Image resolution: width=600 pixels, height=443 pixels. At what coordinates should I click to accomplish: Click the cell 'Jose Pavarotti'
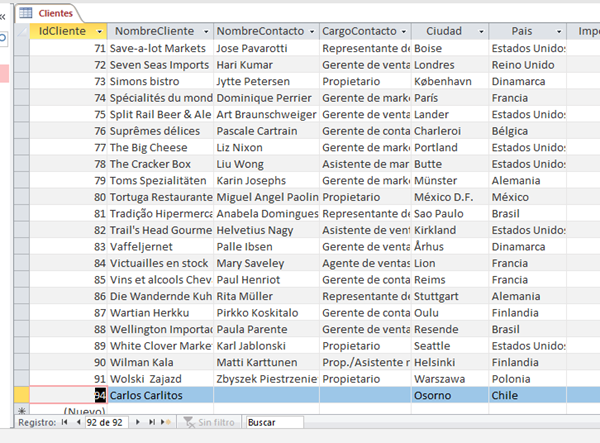[x=266, y=48]
